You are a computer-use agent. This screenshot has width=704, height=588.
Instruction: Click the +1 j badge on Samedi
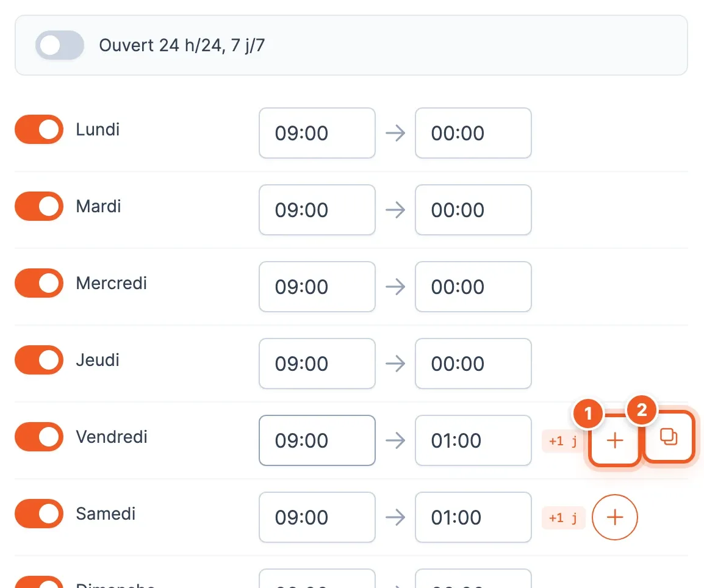[563, 518]
